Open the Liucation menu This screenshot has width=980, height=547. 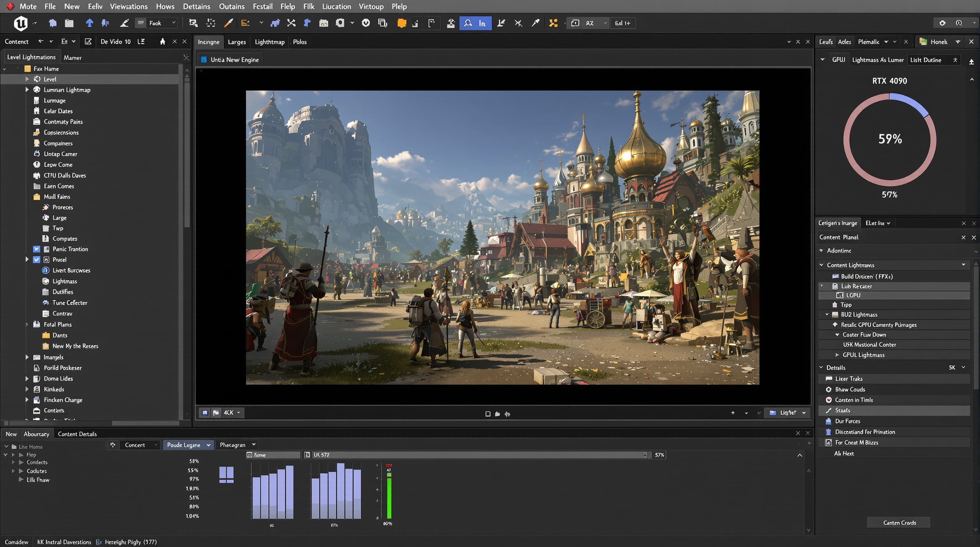tap(336, 6)
